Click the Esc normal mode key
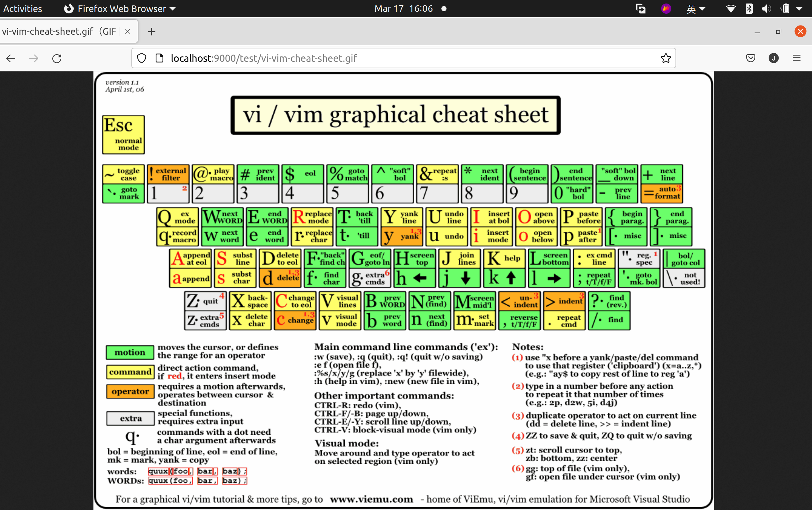Image resolution: width=812 pixels, height=510 pixels. click(123, 135)
